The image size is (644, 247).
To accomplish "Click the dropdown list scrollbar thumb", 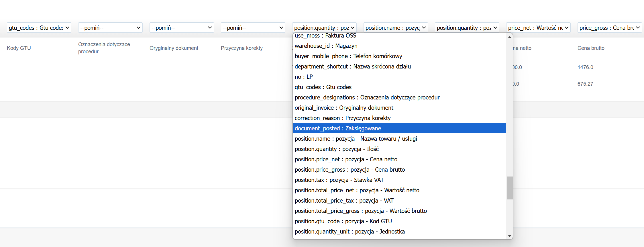I will pyautogui.click(x=510, y=188).
